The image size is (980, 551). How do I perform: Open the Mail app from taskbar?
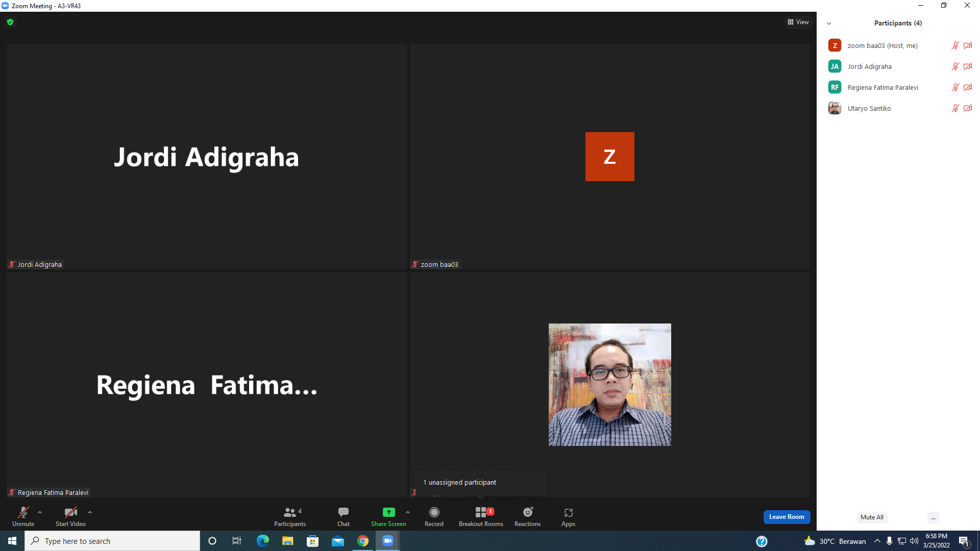pos(338,541)
